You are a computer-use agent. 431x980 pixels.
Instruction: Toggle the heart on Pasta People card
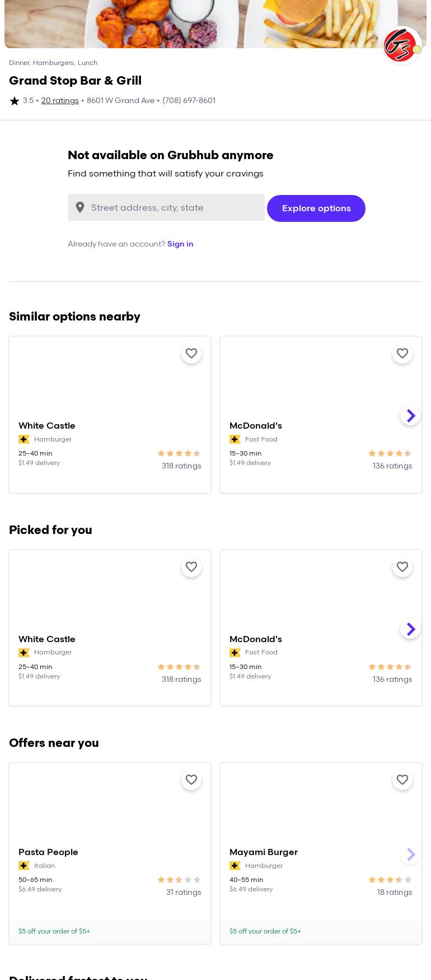click(191, 780)
